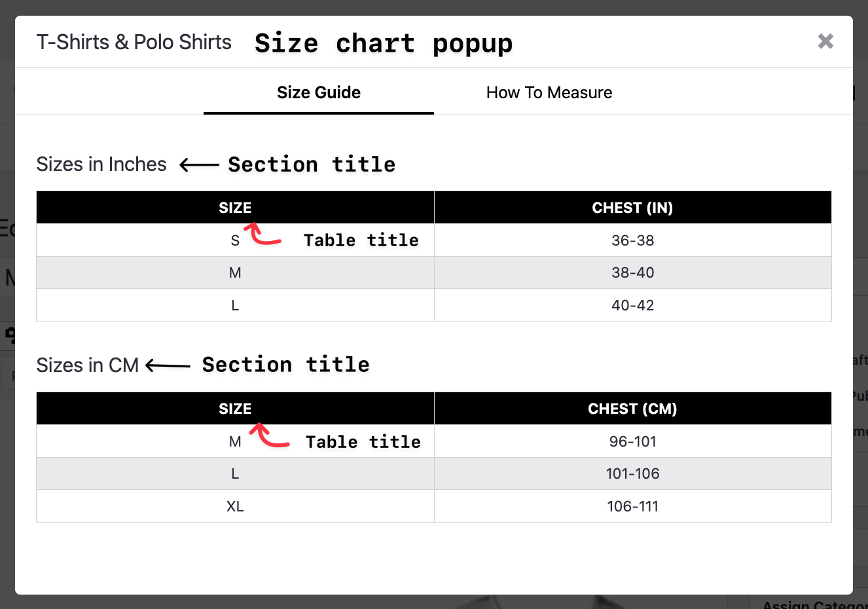Click the SIZE header in the CM table
This screenshot has width=868, height=609.
tap(235, 409)
